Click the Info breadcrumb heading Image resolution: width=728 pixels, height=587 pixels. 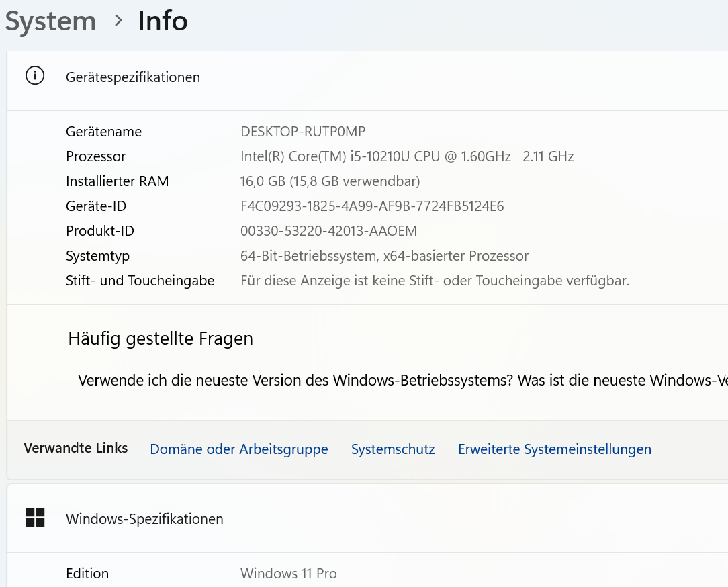tap(163, 21)
